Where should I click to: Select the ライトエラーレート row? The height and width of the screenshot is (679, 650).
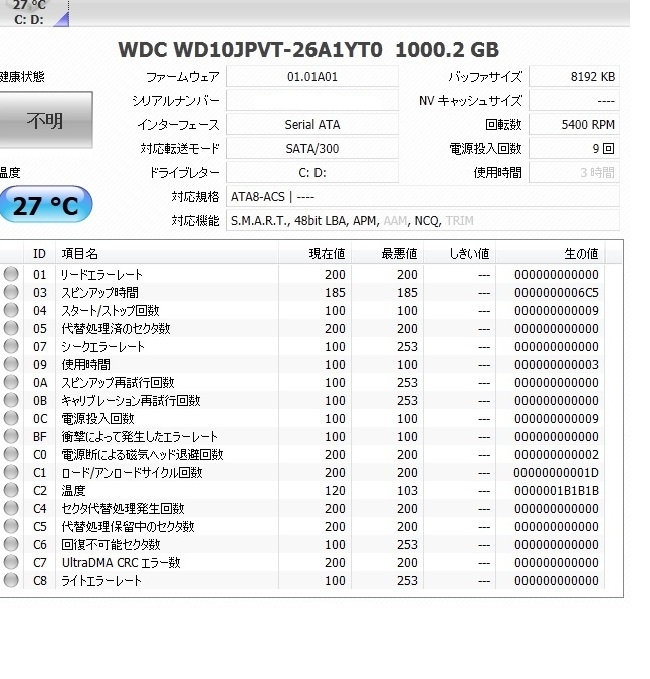(x=302, y=580)
